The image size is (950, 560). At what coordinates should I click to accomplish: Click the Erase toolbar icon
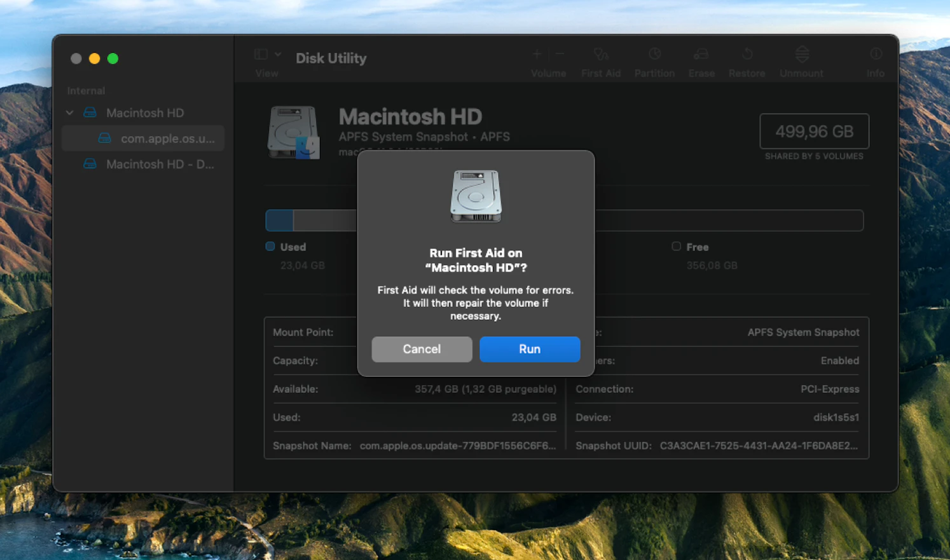pyautogui.click(x=701, y=55)
